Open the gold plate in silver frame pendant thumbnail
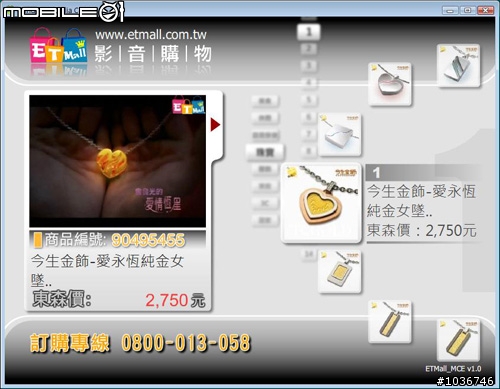Image resolution: width=500 pixels, height=389 pixels. (340, 272)
